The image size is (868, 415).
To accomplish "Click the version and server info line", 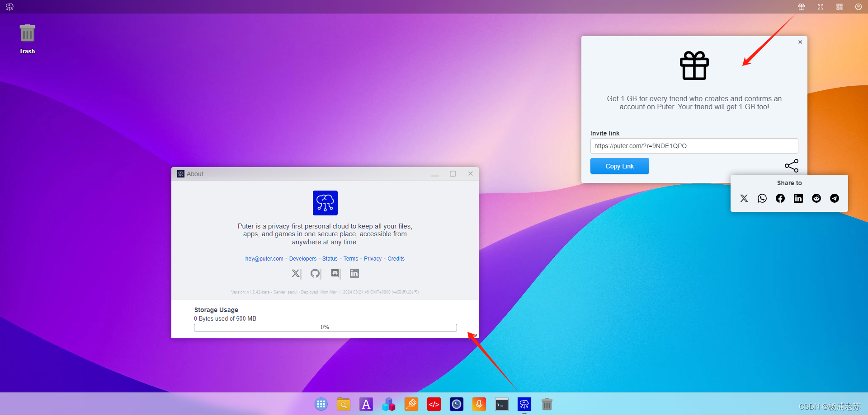I will tap(325, 292).
